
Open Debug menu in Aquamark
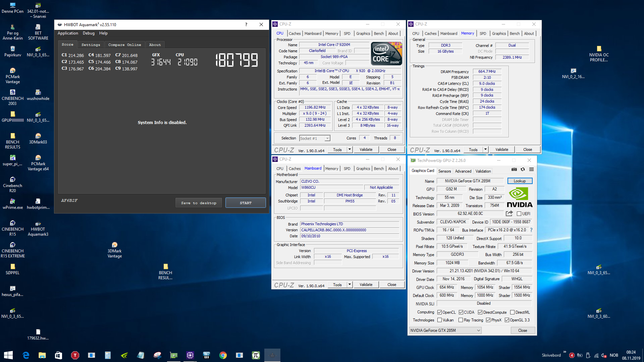89,33
